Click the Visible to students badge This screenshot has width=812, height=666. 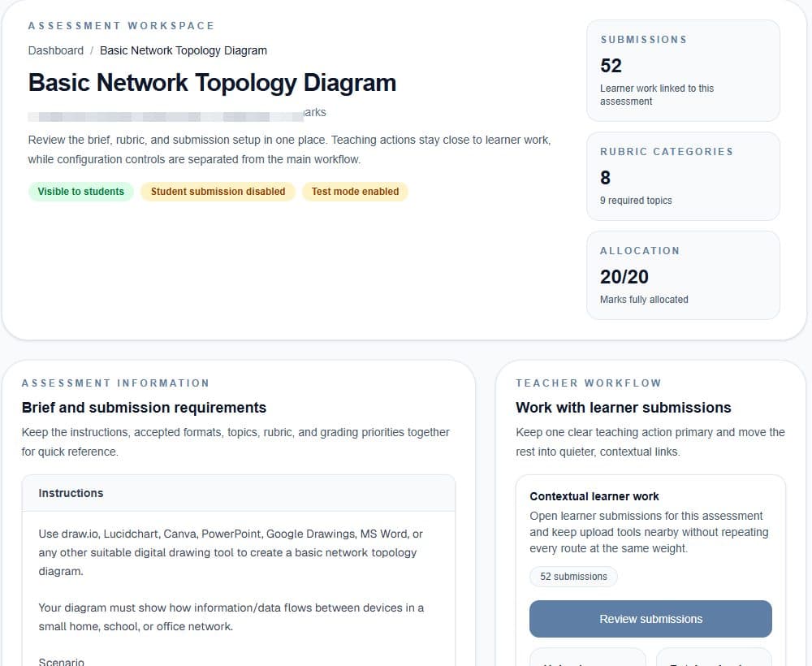[x=80, y=192]
